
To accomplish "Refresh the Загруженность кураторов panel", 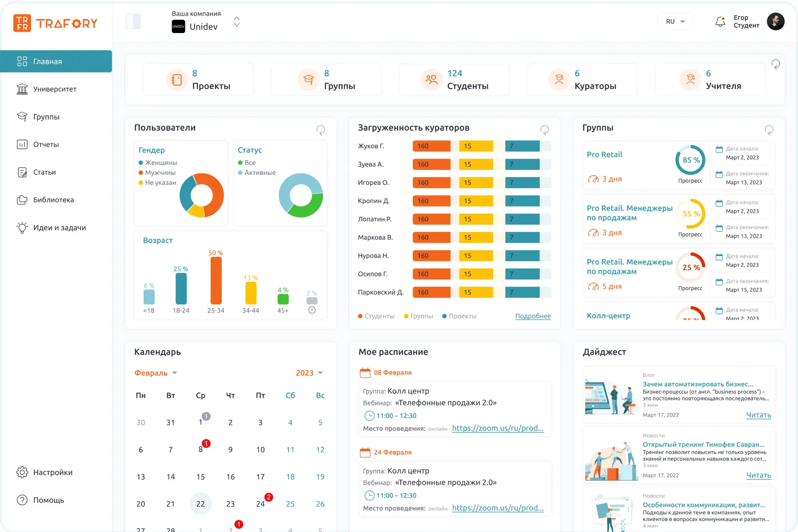I will click(x=544, y=130).
